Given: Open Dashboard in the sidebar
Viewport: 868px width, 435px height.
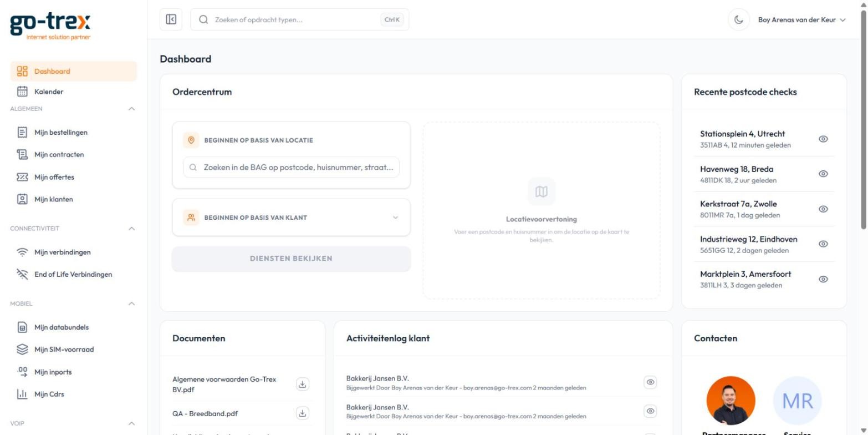Looking at the screenshot, I should pos(74,71).
